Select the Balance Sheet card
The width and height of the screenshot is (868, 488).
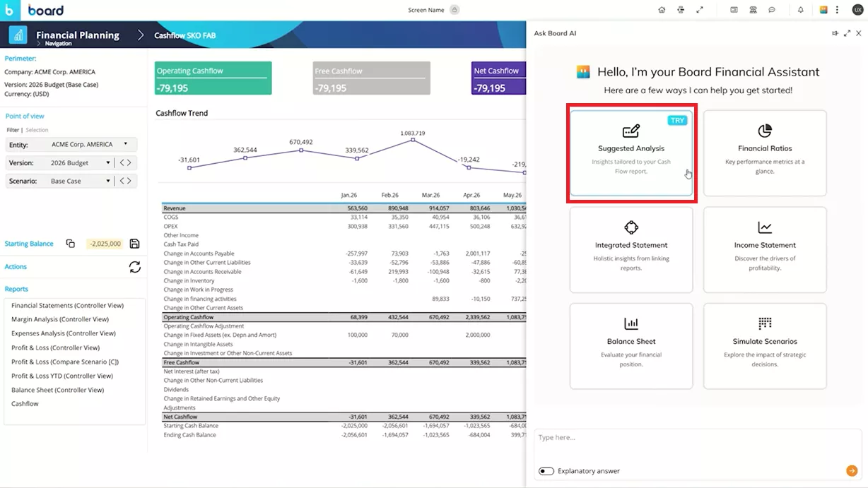coord(631,346)
